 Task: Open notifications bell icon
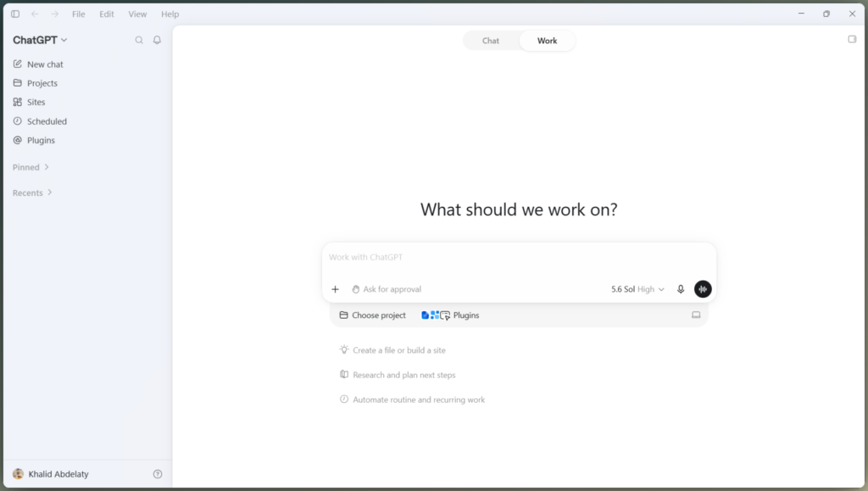157,40
